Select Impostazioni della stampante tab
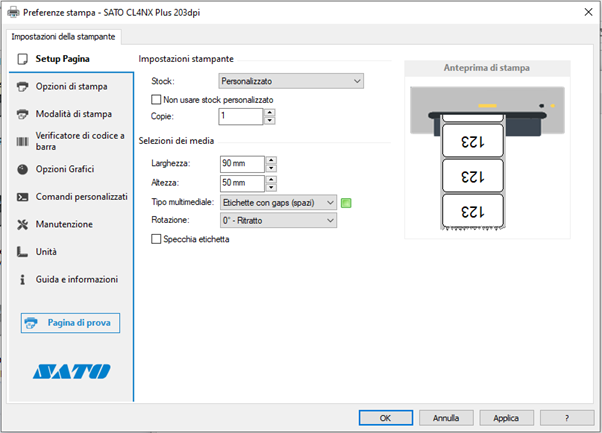This screenshot has width=602, height=433. click(63, 37)
